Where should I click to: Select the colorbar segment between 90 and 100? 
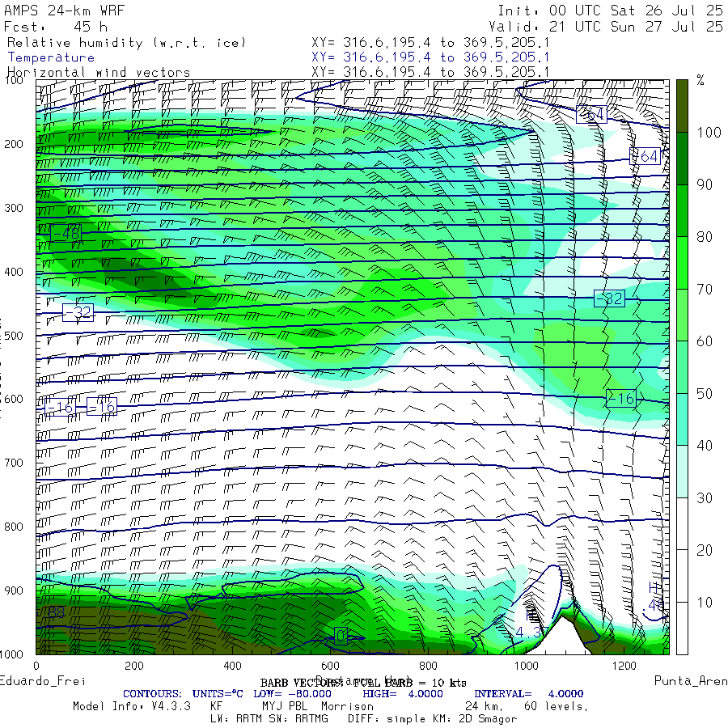[682, 159]
